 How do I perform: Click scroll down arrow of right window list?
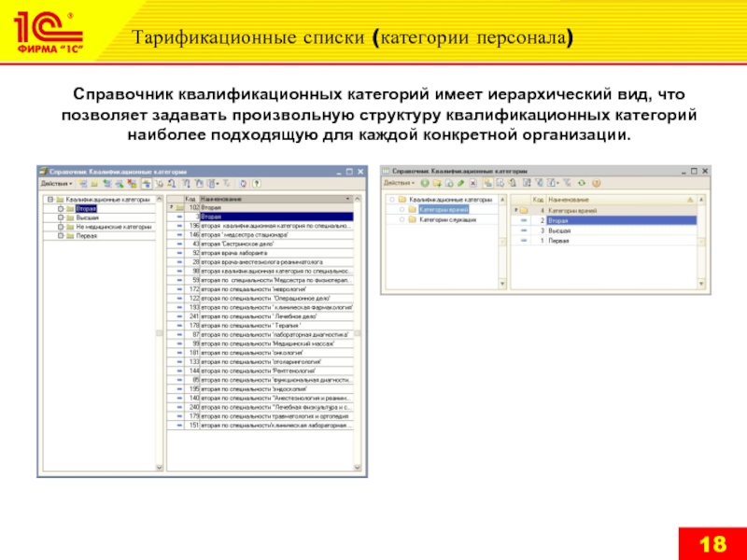[x=701, y=284]
